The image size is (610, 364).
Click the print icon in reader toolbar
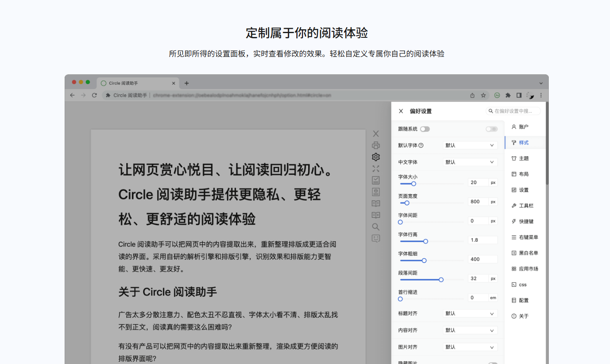coord(376,145)
